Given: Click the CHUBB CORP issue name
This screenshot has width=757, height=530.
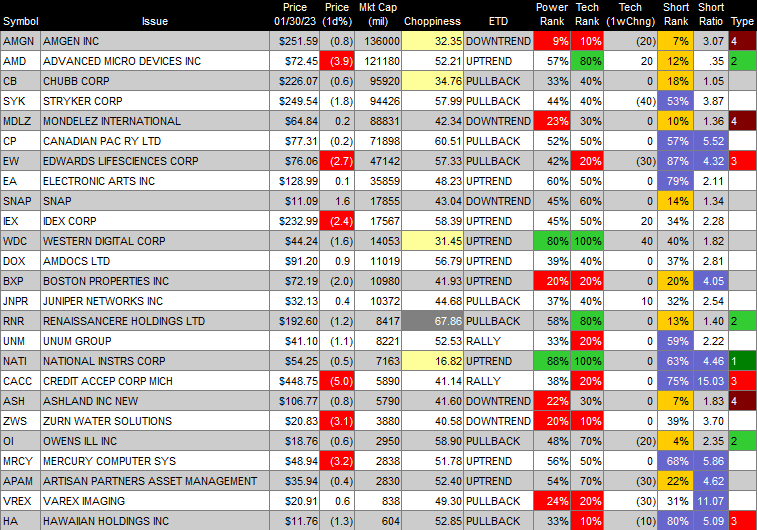Looking at the screenshot, I should 76,81.
